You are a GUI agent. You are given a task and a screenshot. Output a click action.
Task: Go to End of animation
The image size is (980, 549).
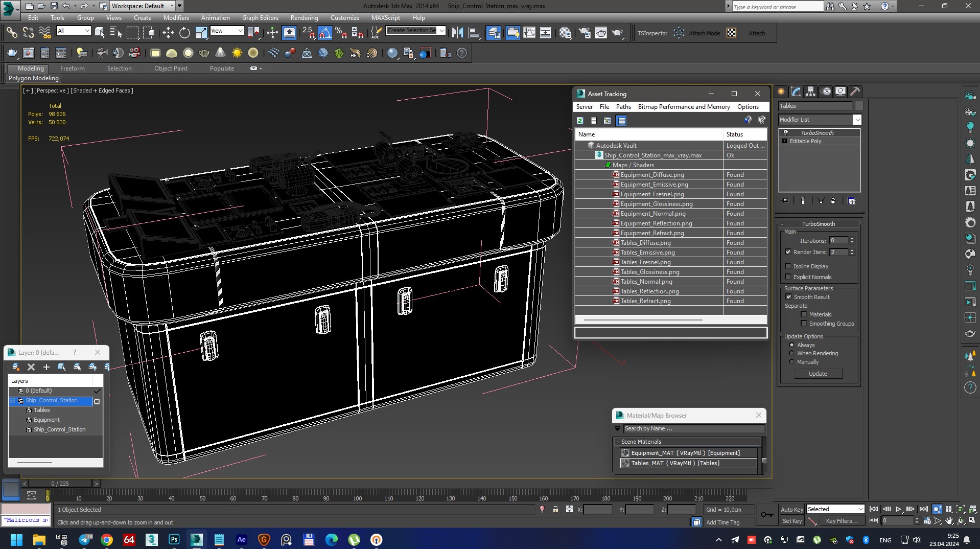point(924,509)
